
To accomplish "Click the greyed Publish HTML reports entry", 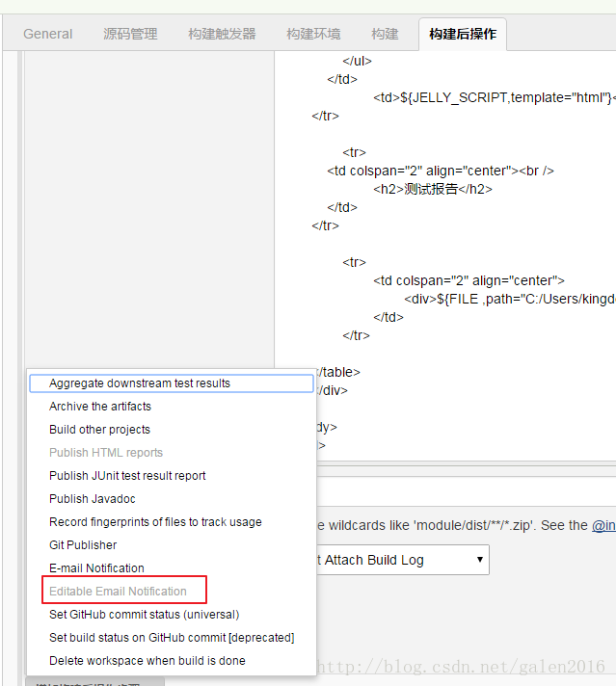I will coord(172,453).
